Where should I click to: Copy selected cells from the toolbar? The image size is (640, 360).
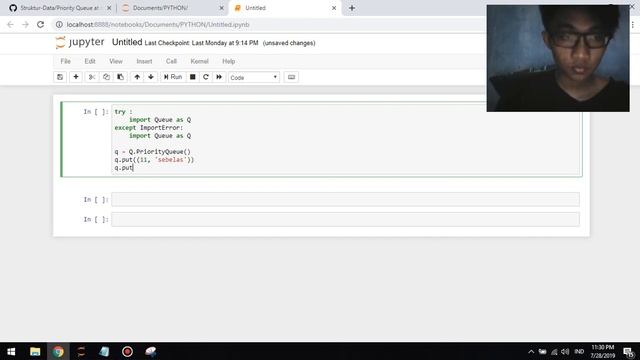click(x=106, y=77)
